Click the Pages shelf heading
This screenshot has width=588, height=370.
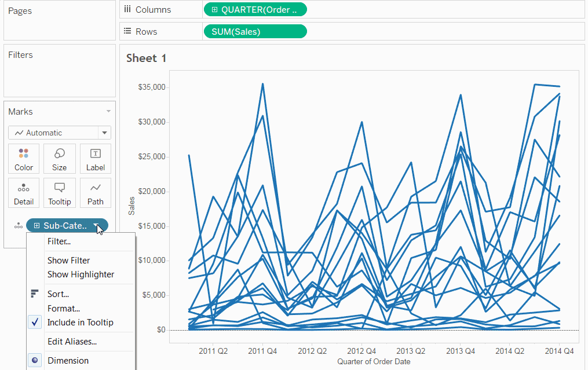pyautogui.click(x=20, y=11)
